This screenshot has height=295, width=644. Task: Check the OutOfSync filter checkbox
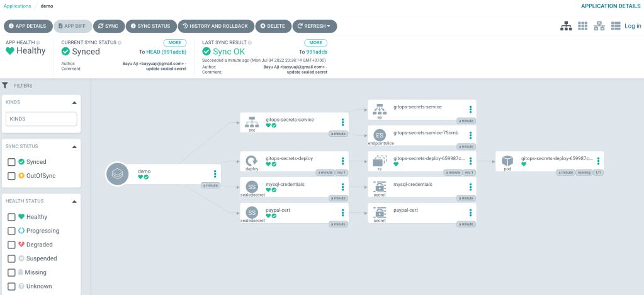[x=11, y=176]
